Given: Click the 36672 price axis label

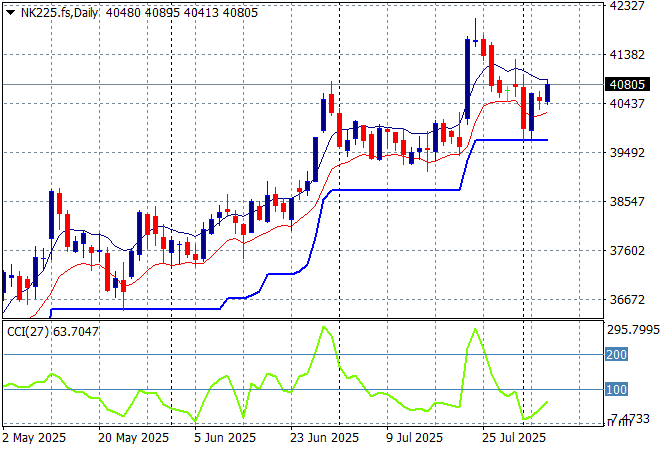Looking at the screenshot, I should click(627, 300).
